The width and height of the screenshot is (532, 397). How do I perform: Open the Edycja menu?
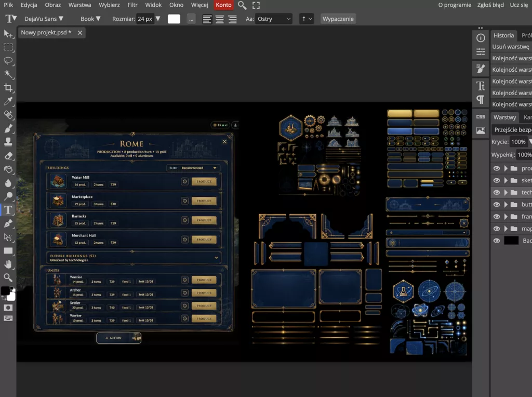pyautogui.click(x=29, y=5)
